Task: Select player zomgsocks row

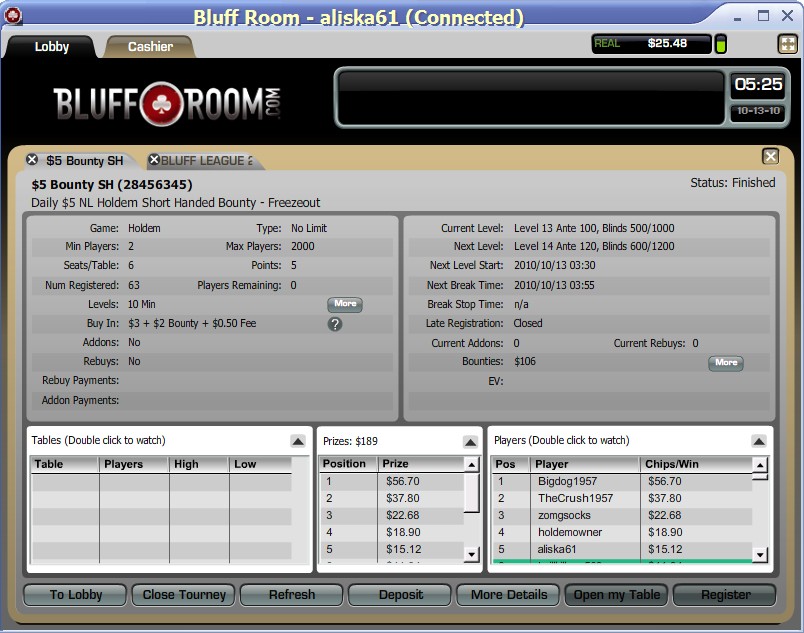Action: point(622,515)
